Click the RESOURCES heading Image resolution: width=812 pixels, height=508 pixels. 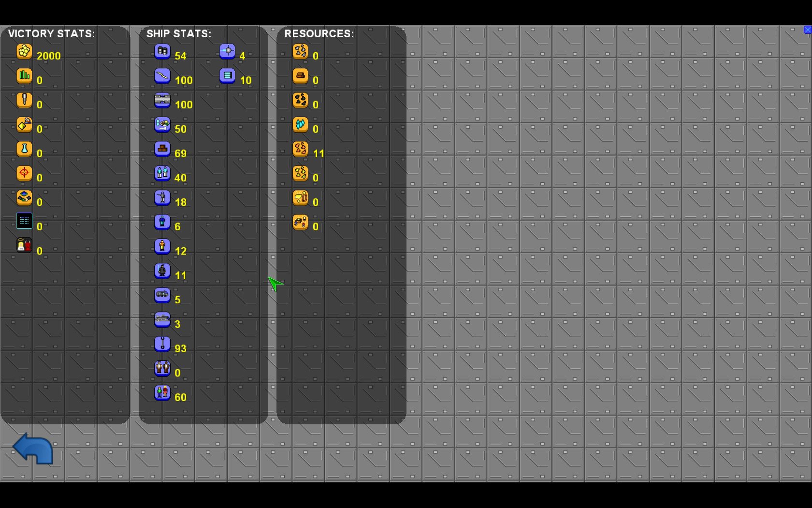(319, 34)
